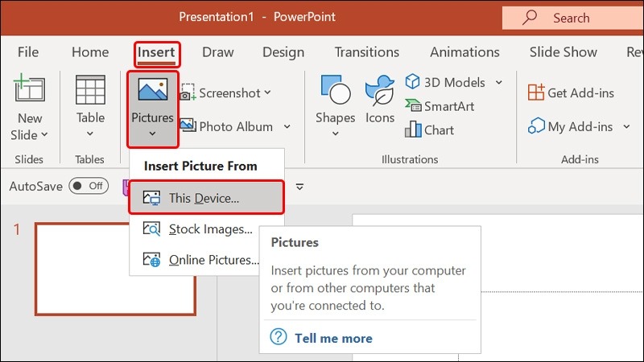Expand the Screenshot dropdown arrow

point(267,93)
